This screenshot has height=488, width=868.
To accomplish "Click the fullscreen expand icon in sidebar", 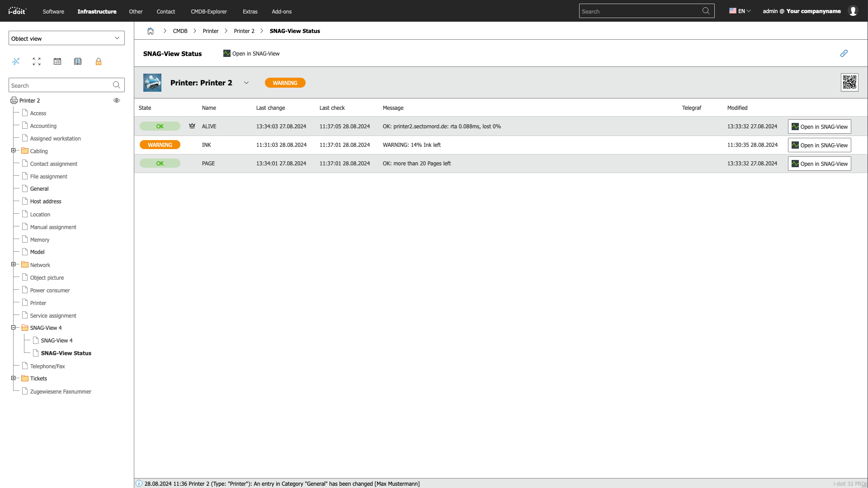I will coord(37,61).
